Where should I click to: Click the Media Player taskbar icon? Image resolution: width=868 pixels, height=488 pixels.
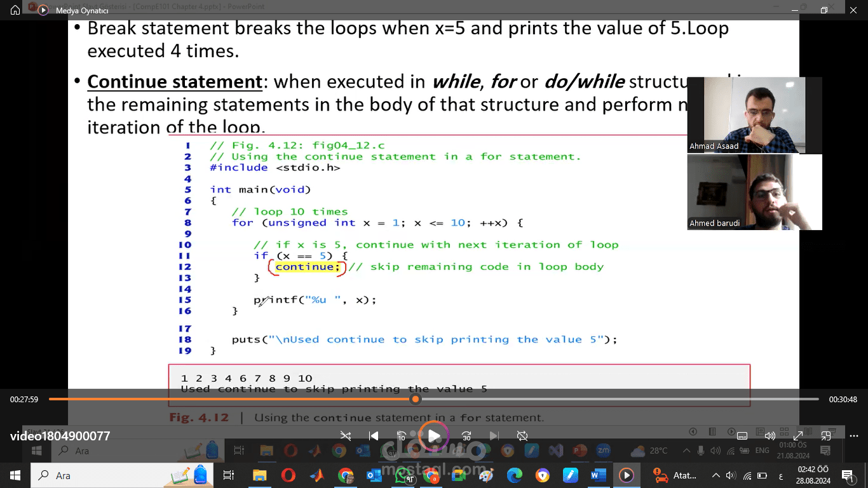point(627,475)
